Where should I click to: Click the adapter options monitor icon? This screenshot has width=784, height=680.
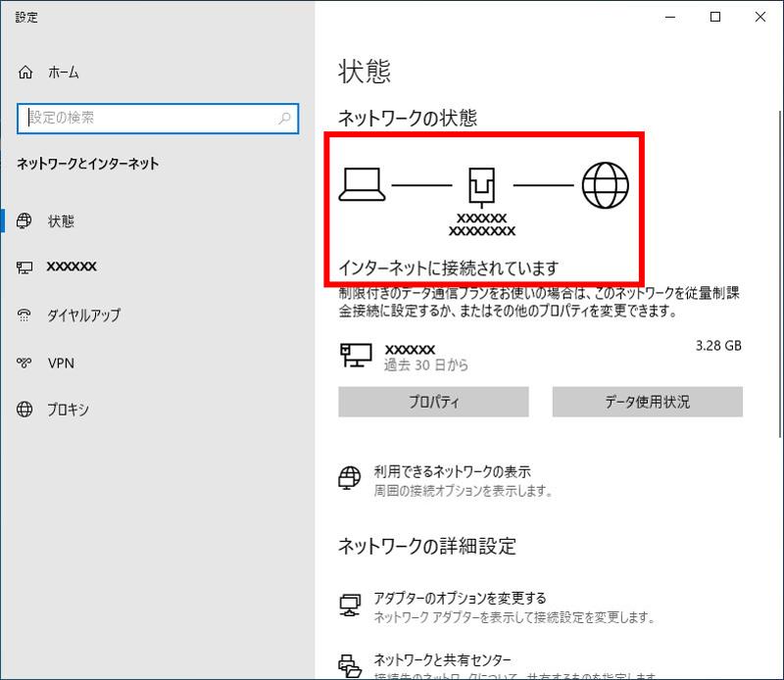pos(350,605)
